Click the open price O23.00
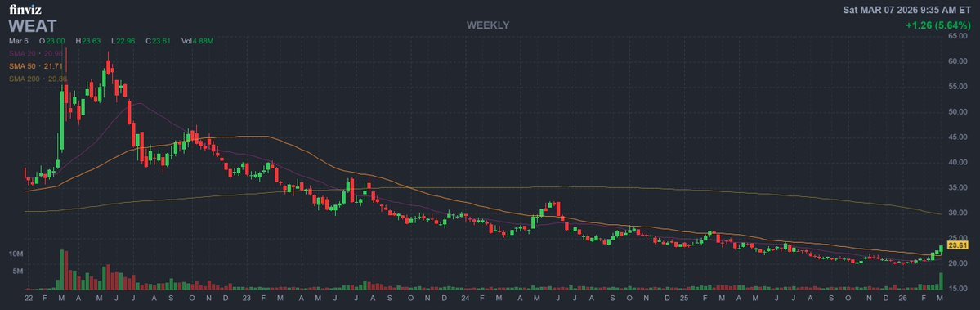The height and width of the screenshot is (310, 980). (51, 41)
